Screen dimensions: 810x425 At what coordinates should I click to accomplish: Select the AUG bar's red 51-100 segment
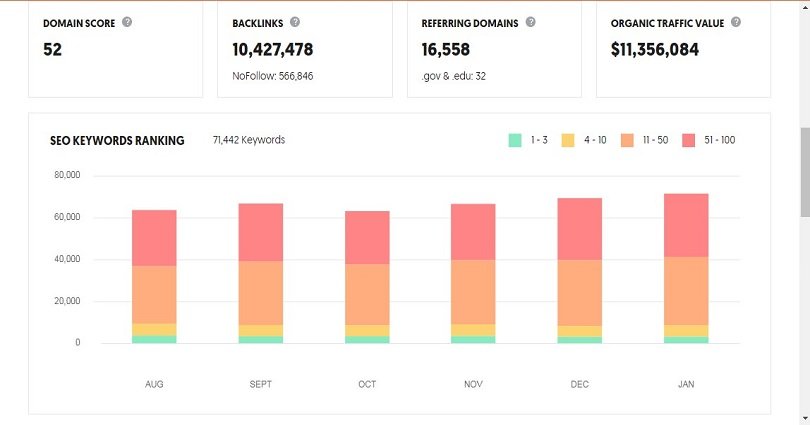pos(154,238)
